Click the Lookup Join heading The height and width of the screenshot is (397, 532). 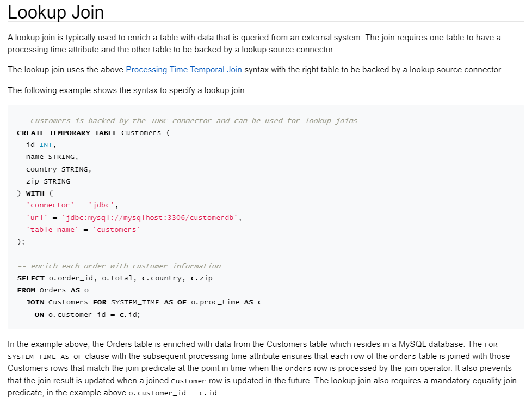point(55,12)
